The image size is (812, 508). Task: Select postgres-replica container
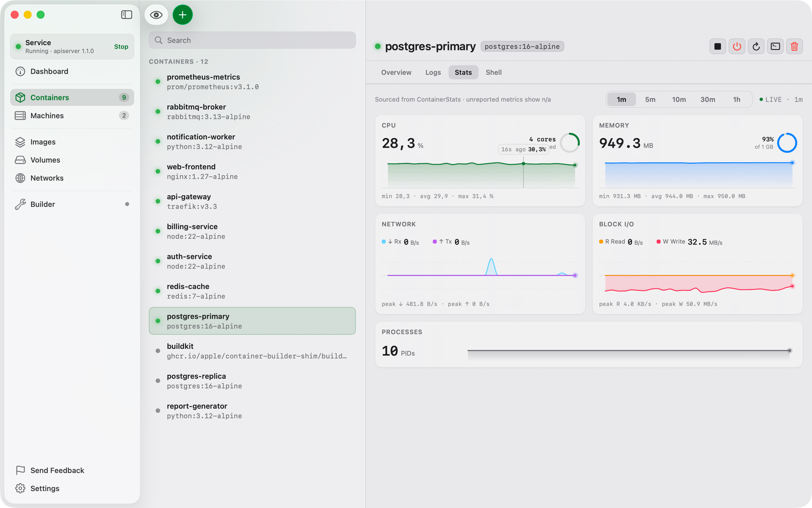pyautogui.click(x=252, y=381)
